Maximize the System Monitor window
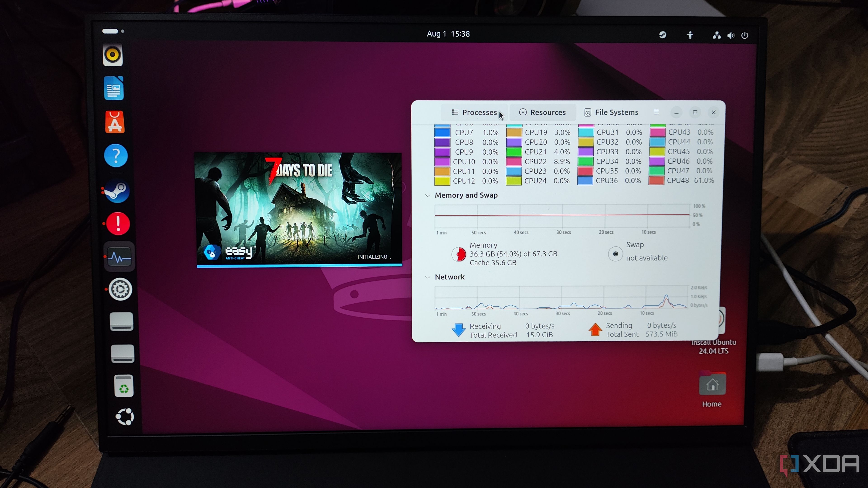The height and width of the screenshot is (488, 868). (x=695, y=113)
